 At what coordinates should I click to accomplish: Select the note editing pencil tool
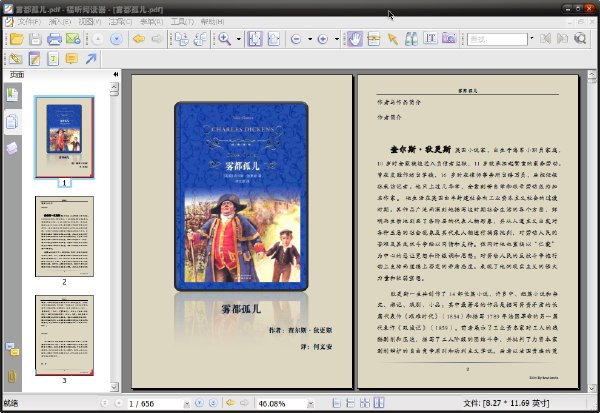point(34,59)
